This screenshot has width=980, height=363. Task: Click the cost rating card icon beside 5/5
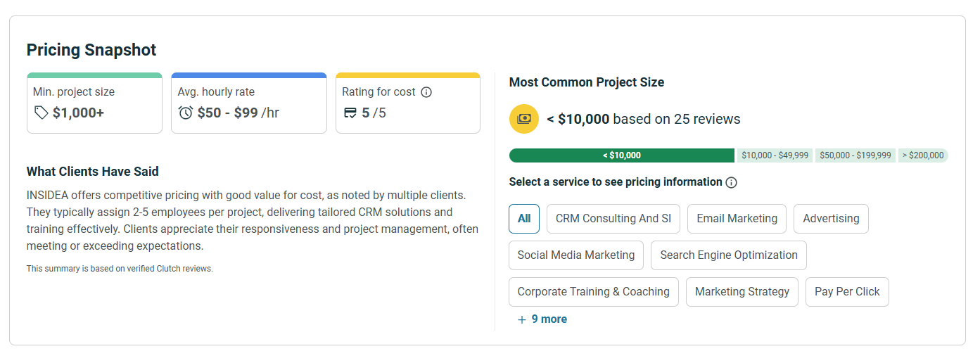click(350, 113)
